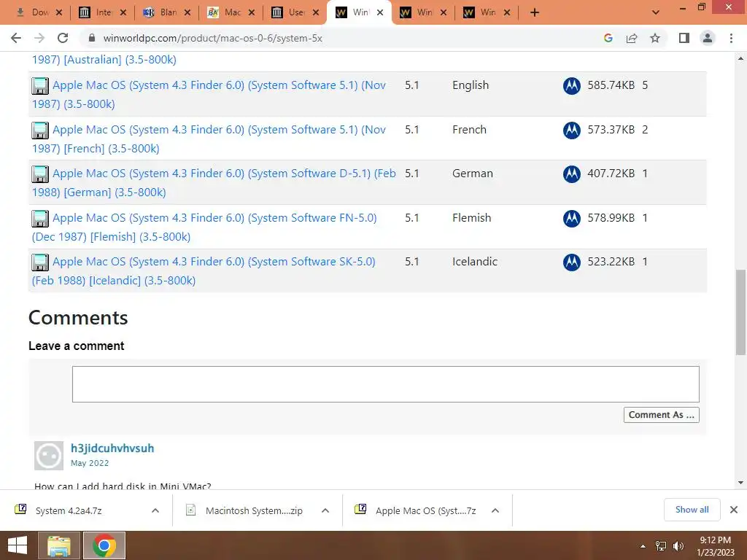Switch to the Dow tab
Screen dimensions: 747x560
tap(40, 12)
